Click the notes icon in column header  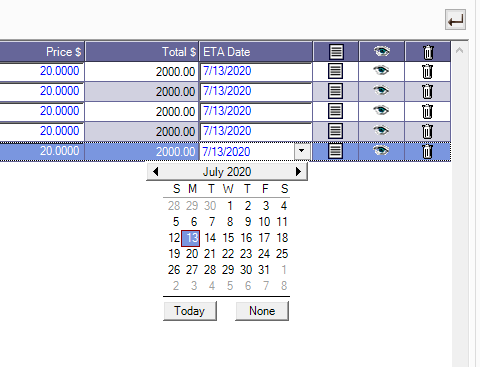pyautogui.click(x=336, y=52)
